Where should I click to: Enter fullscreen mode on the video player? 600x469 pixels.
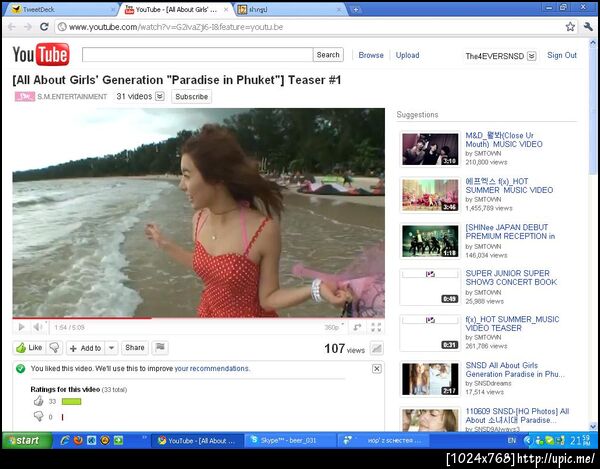coord(376,327)
